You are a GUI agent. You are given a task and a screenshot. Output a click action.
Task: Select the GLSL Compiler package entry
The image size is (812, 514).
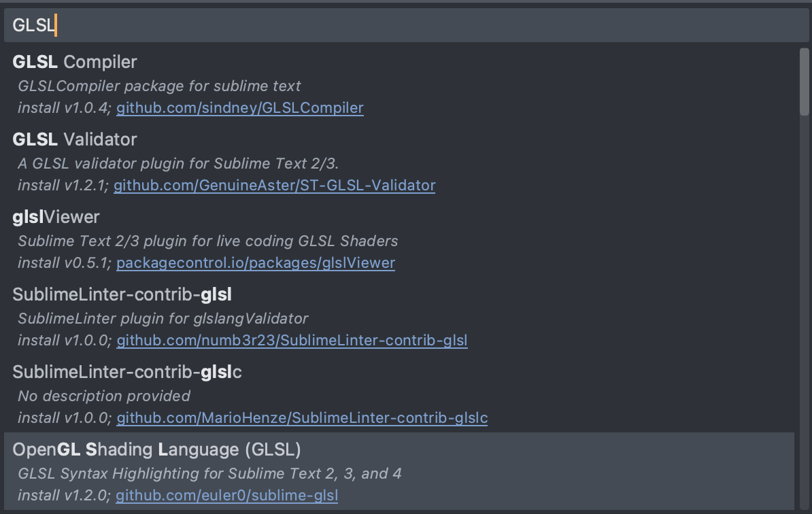click(75, 62)
